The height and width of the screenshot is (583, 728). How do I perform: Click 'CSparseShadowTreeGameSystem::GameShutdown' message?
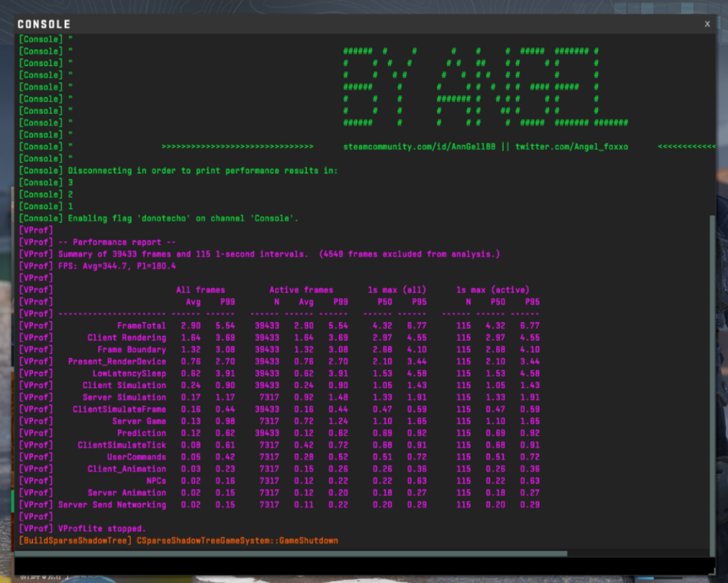pyautogui.click(x=237, y=541)
